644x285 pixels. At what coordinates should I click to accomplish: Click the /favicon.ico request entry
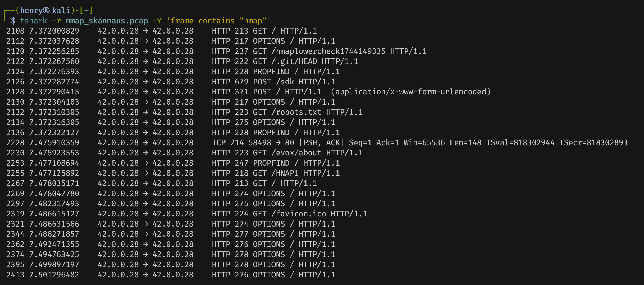click(x=300, y=214)
